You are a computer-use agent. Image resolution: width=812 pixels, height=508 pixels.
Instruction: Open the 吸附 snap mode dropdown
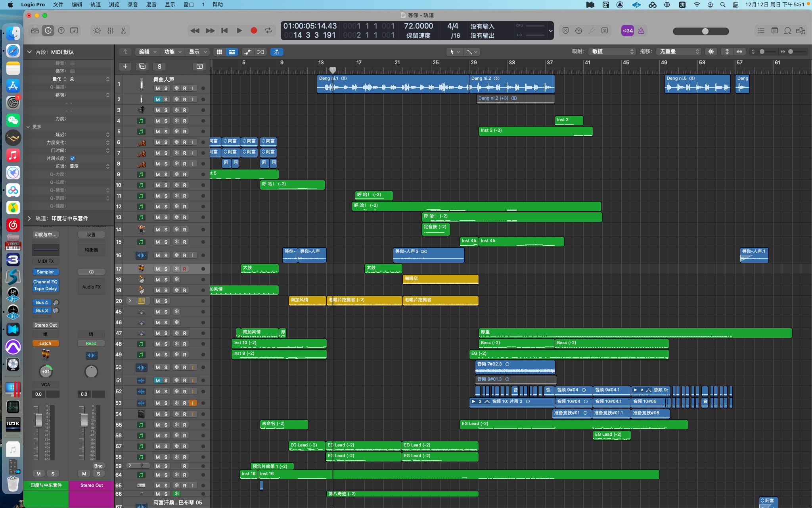(613, 52)
